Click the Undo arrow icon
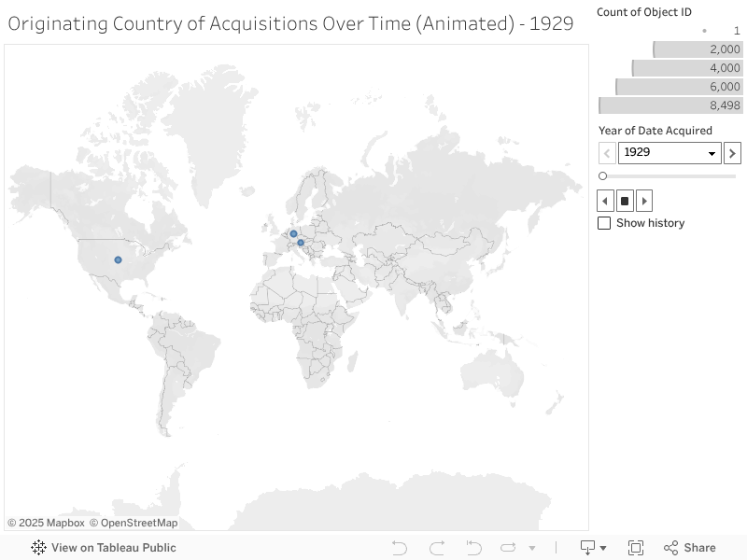This screenshot has height=560, width=747. pos(400,548)
